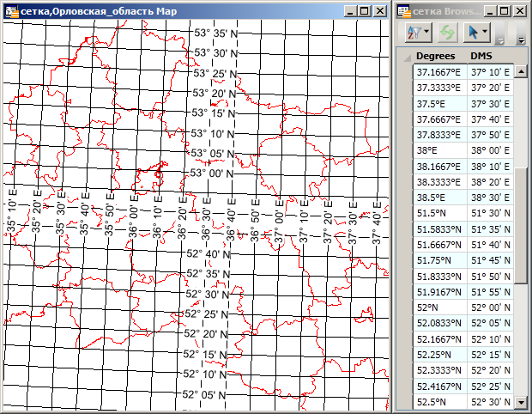Viewport: 532px width, 414px height.
Task: Maximize the Browser window
Action: click(505, 10)
